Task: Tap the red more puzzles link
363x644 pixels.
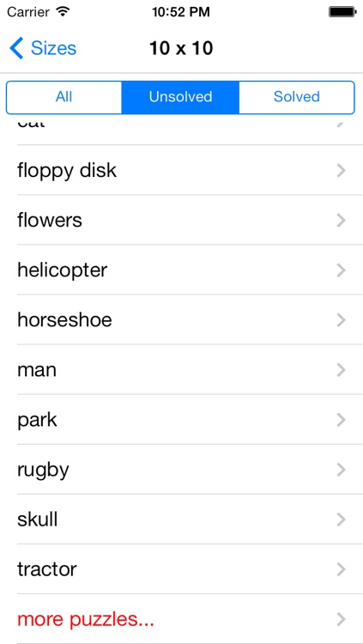Action: coord(86,619)
